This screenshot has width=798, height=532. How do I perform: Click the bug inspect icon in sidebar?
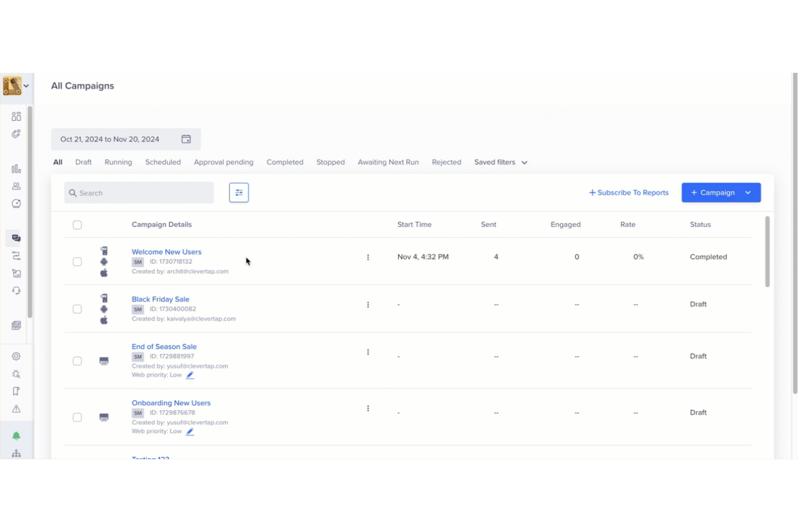pos(16,374)
